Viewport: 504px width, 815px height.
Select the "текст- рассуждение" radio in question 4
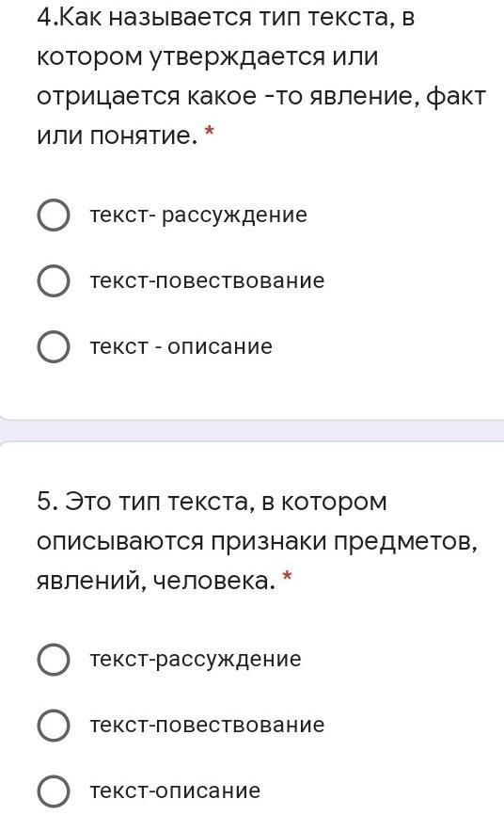click(x=54, y=215)
